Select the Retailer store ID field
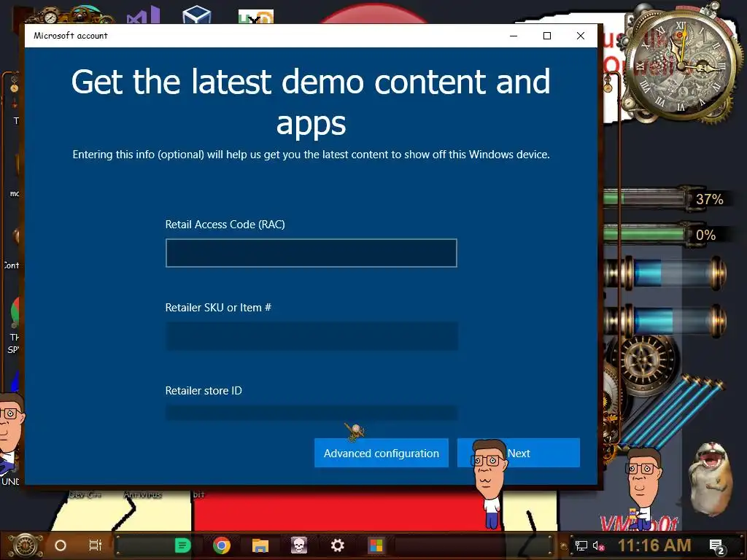Screen dimensions: 747x560 pos(311,413)
